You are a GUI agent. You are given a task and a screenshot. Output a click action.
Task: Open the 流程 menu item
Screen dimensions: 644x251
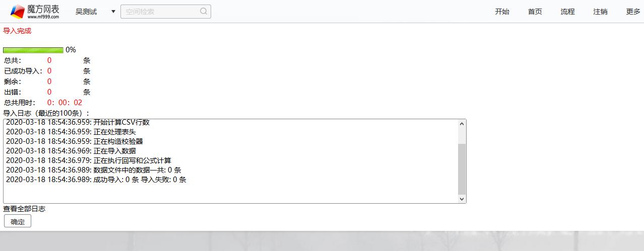click(x=567, y=12)
